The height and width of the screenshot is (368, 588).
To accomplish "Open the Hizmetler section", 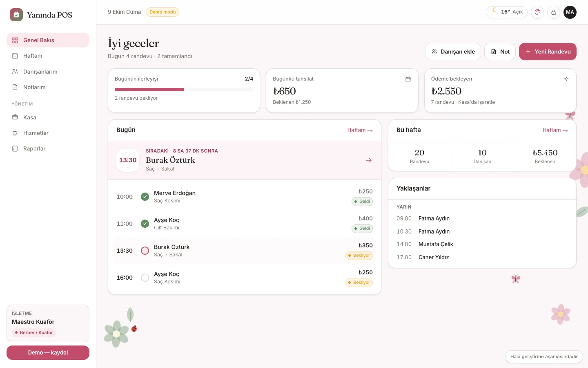I will tap(48, 133).
